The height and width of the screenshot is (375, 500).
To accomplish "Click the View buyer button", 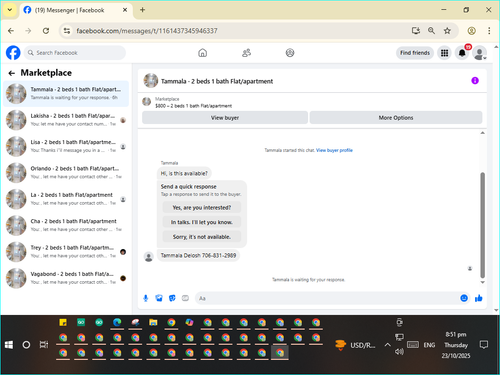I will pyautogui.click(x=225, y=118).
